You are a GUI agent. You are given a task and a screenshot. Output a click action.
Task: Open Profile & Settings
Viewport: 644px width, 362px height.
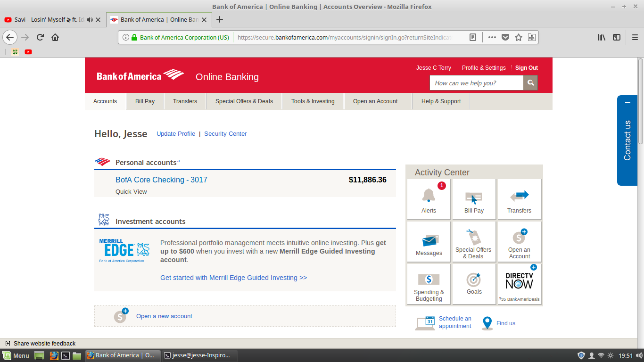point(484,68)
